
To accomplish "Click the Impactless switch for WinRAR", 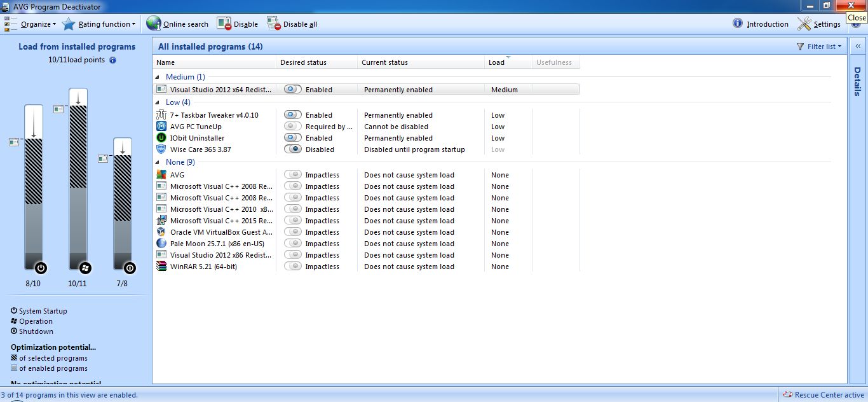I will 292,267.
